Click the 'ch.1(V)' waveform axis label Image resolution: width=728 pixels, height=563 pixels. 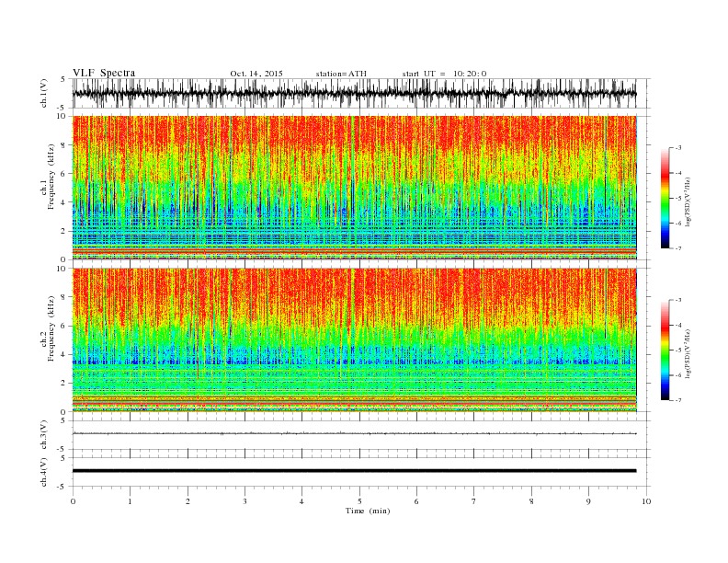(44, 93)
